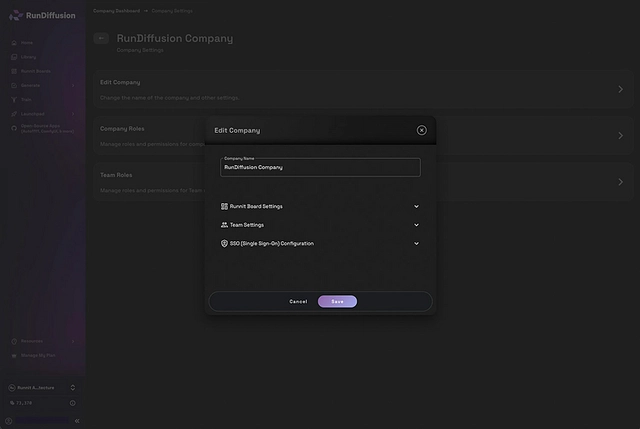
Task: Open the Library sidebar item
Action: 24,57
